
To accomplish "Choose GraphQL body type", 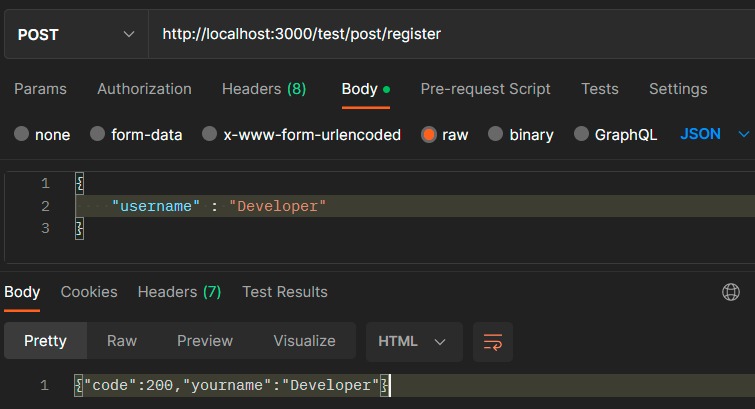I will [x=615, y=134].
